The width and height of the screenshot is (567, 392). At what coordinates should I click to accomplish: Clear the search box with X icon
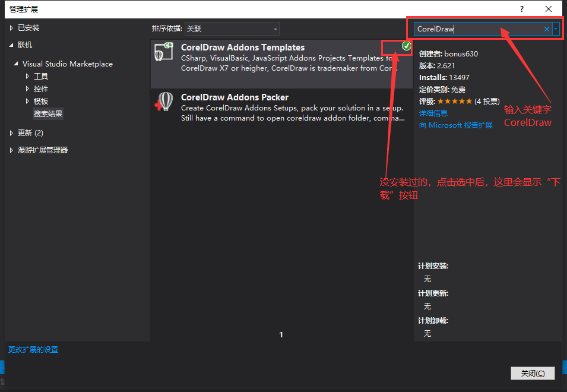pos(547,29)
